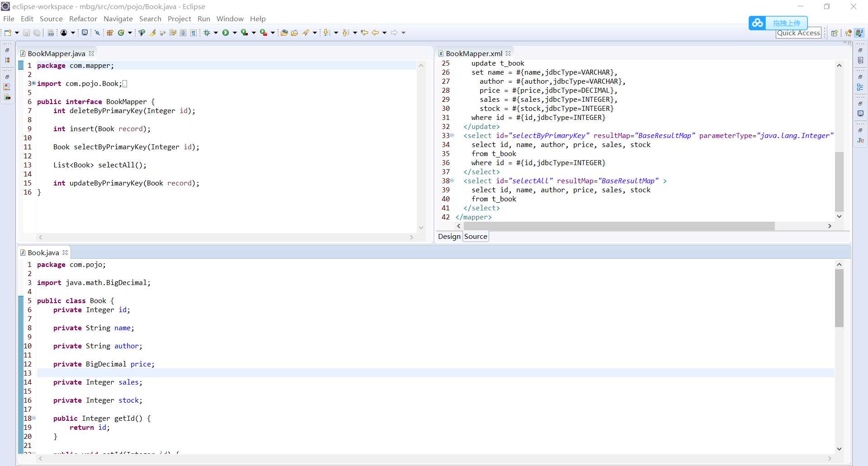This screenshot has width=868, height=466.
Task: Switch to the Design tab of BookMapper.xml
Action: click(x=449, y=236)
